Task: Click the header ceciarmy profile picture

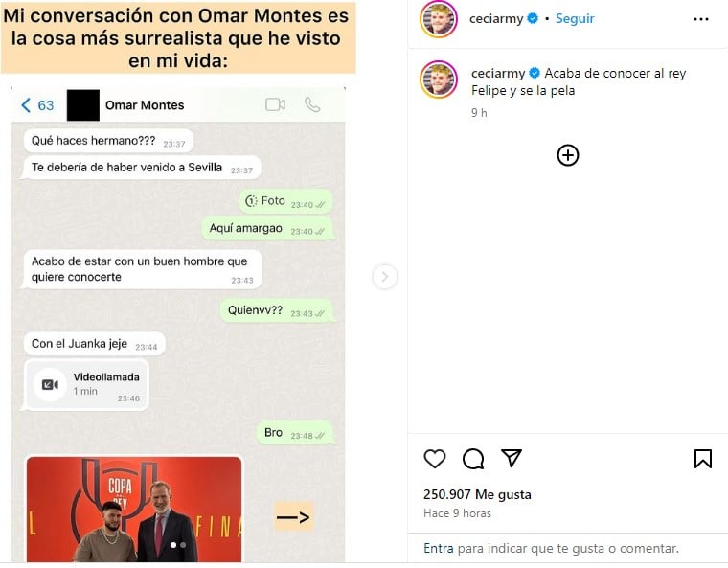Action: tap(439, 19)
